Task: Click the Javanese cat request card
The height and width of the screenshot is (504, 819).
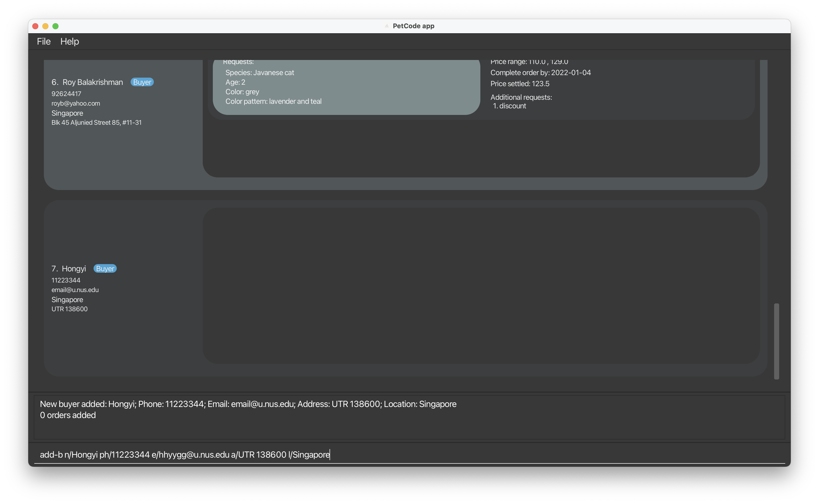Action: (x=346, y=87)
